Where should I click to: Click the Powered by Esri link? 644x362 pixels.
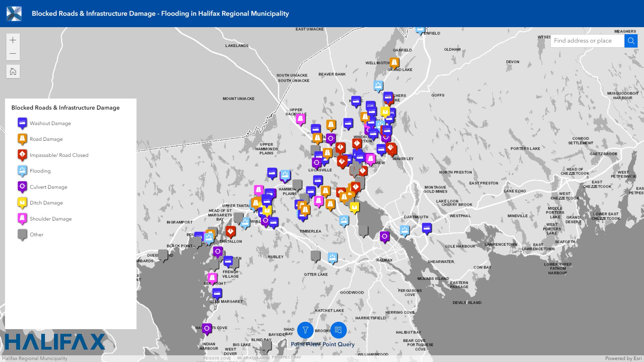(x=623, y=358)
